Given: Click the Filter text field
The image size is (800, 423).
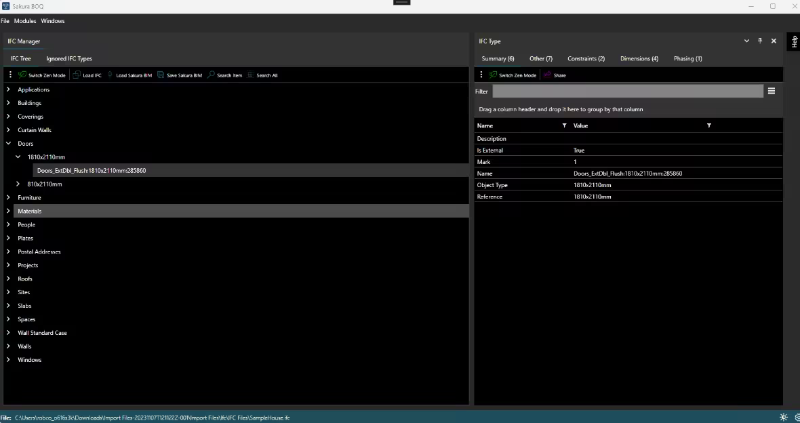Looking at the screenshot, I should coord(627,91).
